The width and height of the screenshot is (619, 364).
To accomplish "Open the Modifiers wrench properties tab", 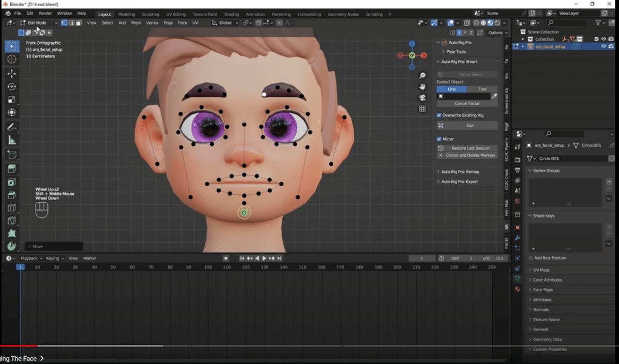I will pos(517,238).
